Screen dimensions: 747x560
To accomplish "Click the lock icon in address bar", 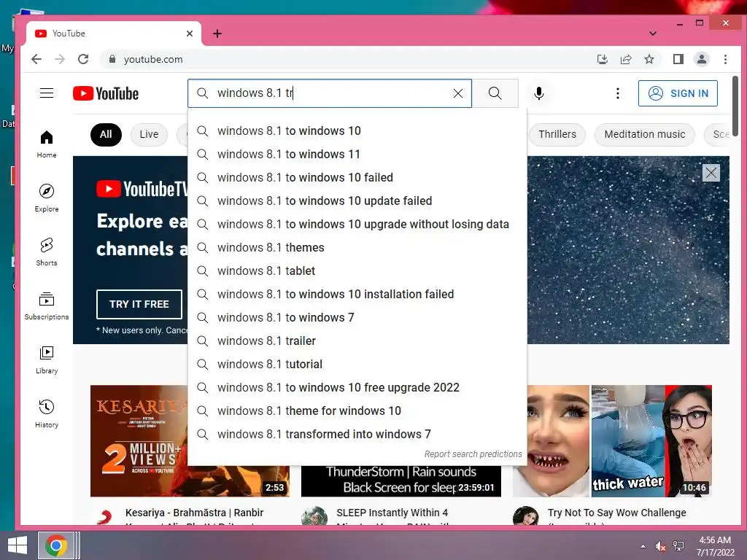I will click(x=112, y=59).
